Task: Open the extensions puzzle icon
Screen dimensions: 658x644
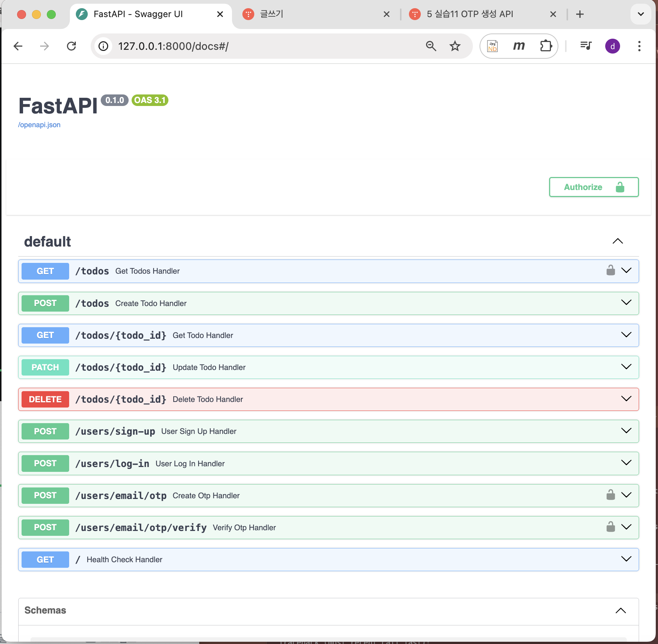Action: point(546,46)
